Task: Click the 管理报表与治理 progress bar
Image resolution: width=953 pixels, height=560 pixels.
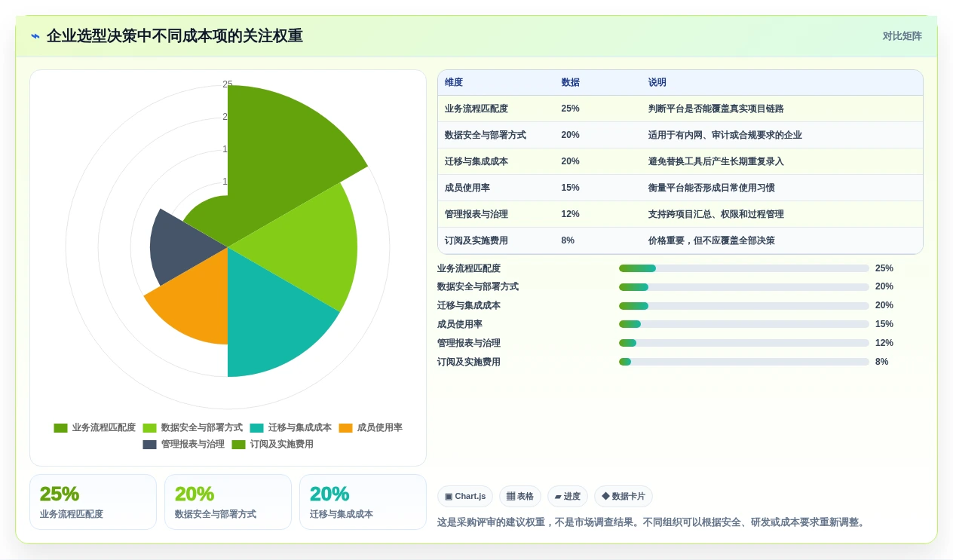Action: coord(744,343)
